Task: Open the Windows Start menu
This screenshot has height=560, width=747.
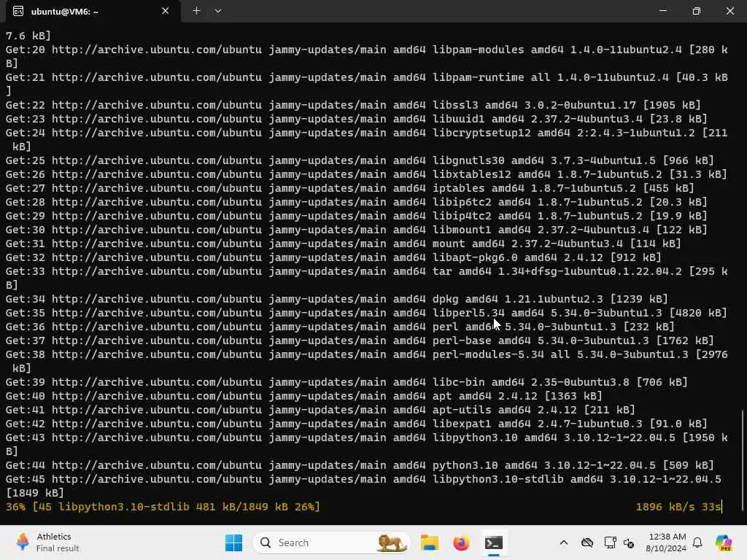Action: pyautogui.click(x=233, y=542)
